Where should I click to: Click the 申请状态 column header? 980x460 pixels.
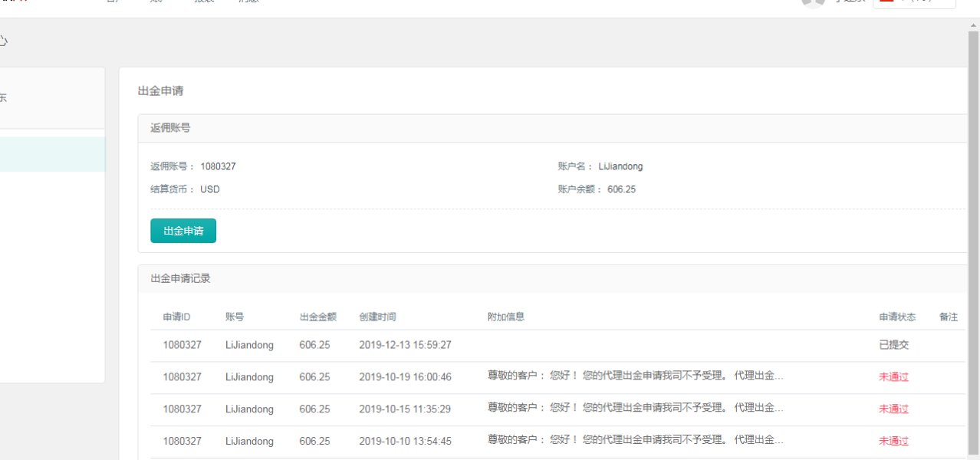897,317
